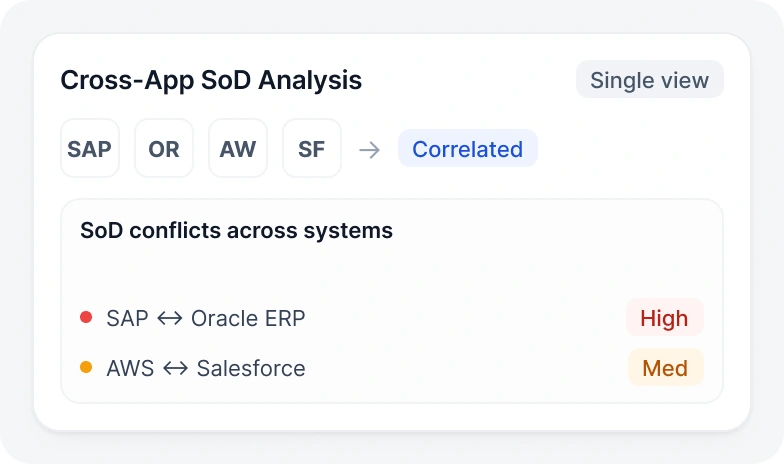This screenshot has width=784, height=464.
Task: Click the SoD conflicts across systems heading
Action: coord(236,230)
